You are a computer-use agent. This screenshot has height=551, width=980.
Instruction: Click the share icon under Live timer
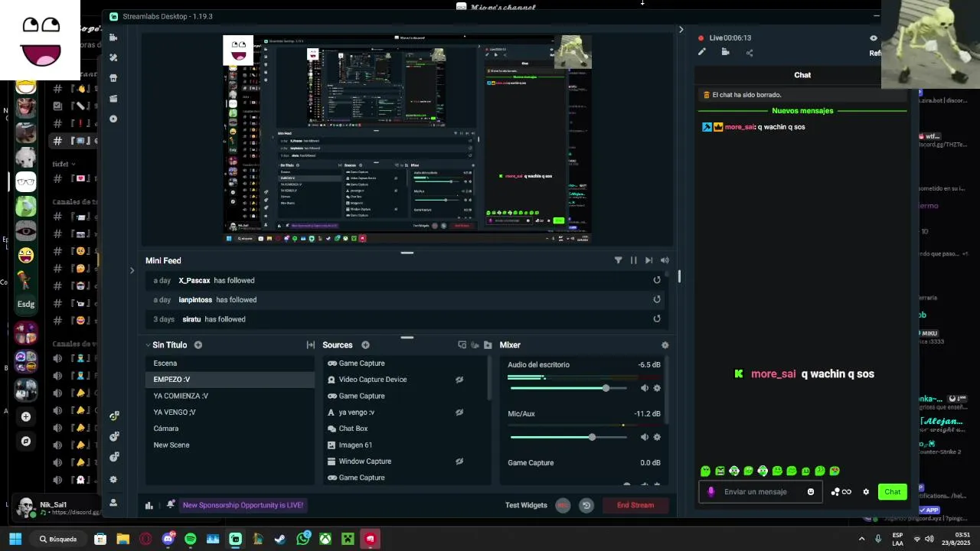pyautogui.click(x=750, y=53)
